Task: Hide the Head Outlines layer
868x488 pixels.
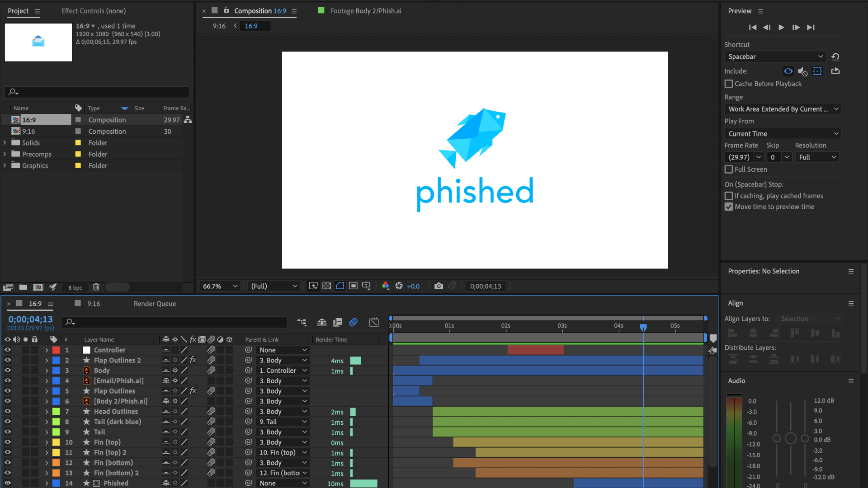Action: coord(7,412)
